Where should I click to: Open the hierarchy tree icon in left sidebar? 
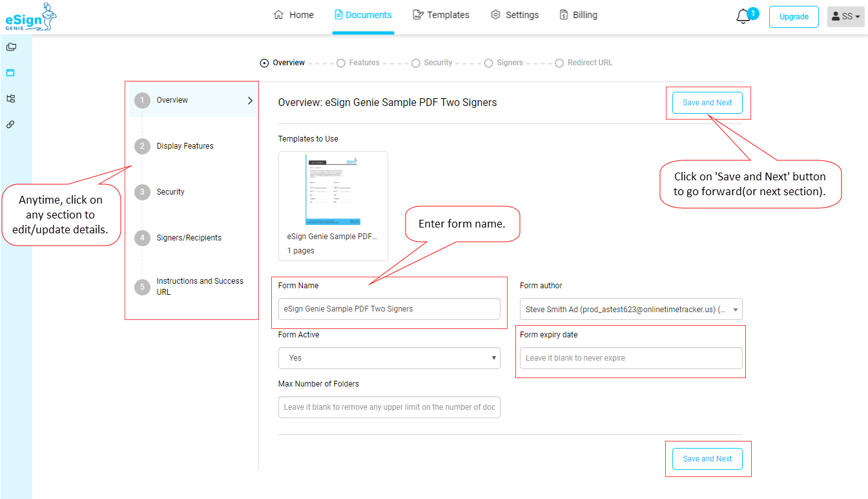coord(10,99)
